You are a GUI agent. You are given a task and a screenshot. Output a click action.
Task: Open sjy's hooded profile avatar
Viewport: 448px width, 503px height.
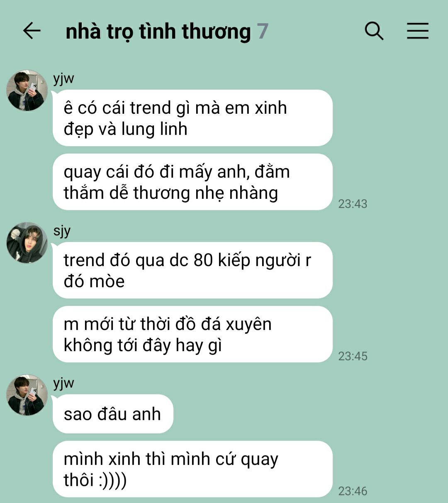coord(27,243)
